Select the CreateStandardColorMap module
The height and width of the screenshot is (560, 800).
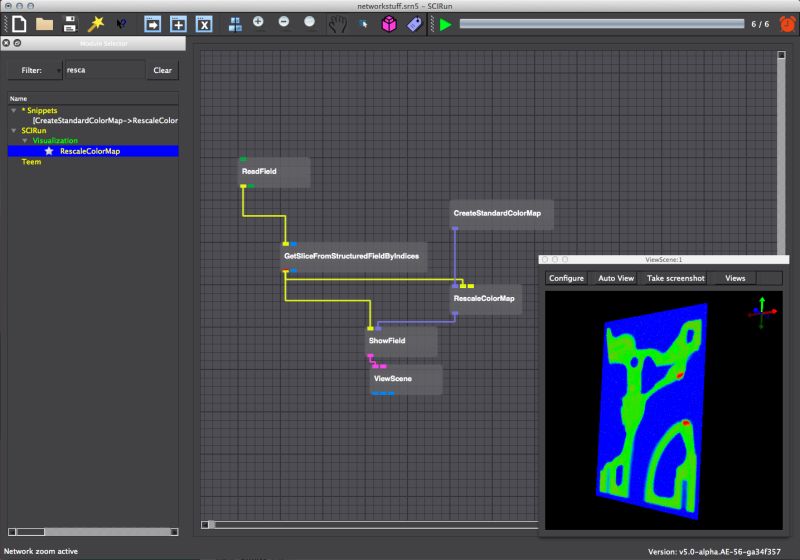click(502, 214)
